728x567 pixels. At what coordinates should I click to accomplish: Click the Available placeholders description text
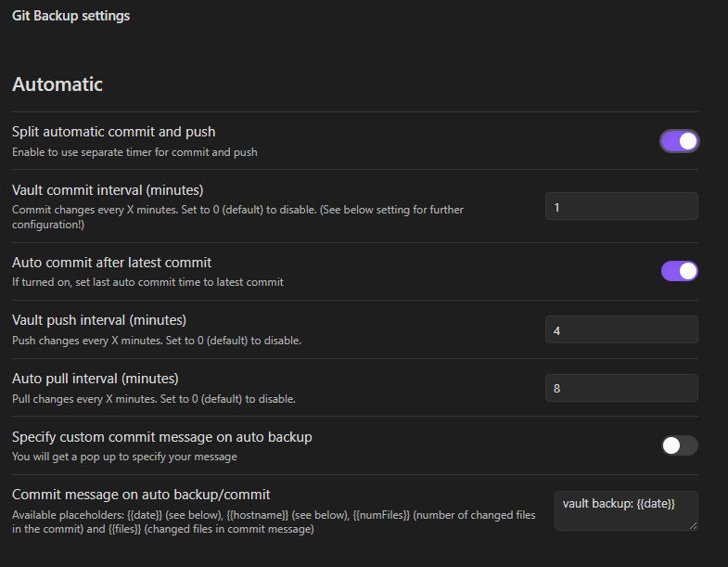point(274,522)
